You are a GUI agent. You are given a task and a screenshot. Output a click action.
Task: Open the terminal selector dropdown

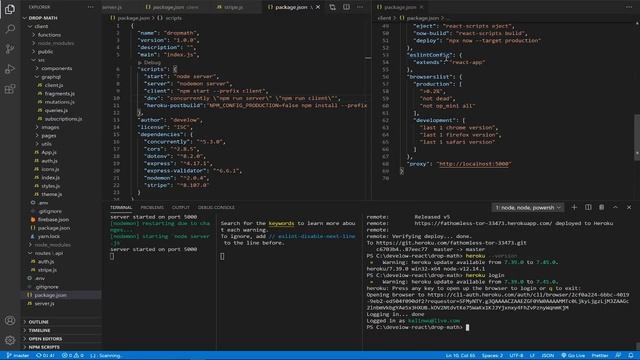[x=527, y=208]
